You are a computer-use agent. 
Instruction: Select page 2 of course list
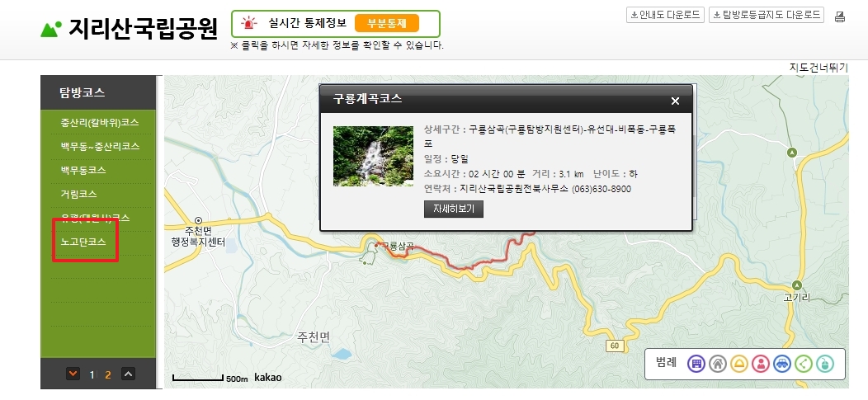(108, 375)
